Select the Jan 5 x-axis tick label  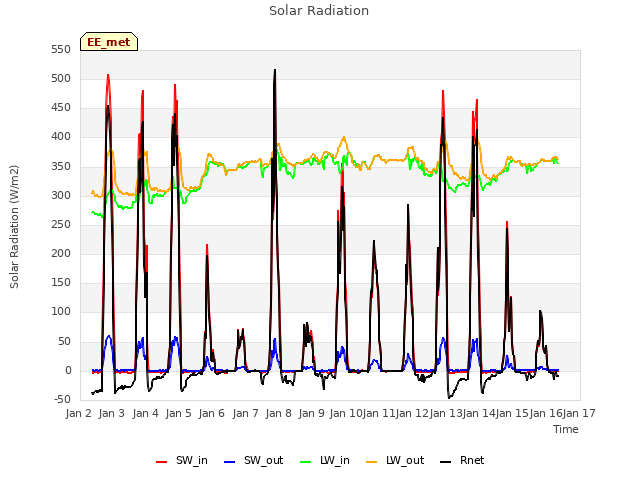[179, 413]
